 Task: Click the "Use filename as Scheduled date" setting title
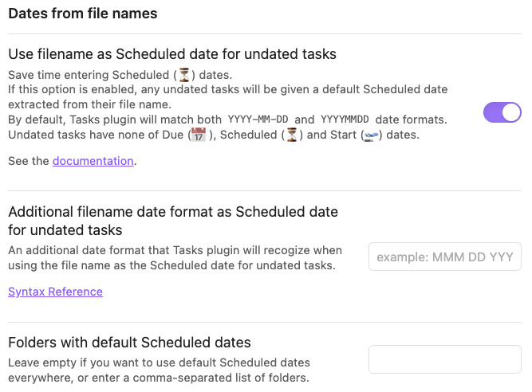pyautogui.click(x=171, y=54)
